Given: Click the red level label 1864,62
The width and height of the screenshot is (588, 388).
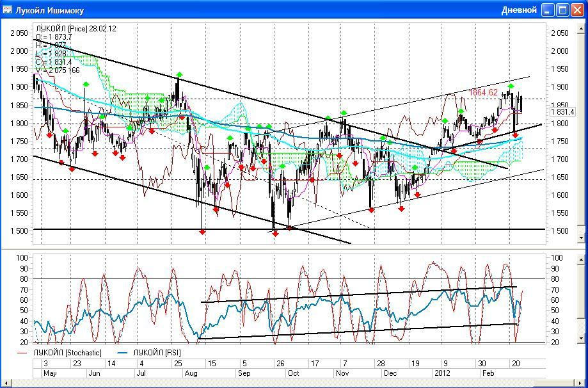Looking at the screenshot, I should (x=483, y=92).
